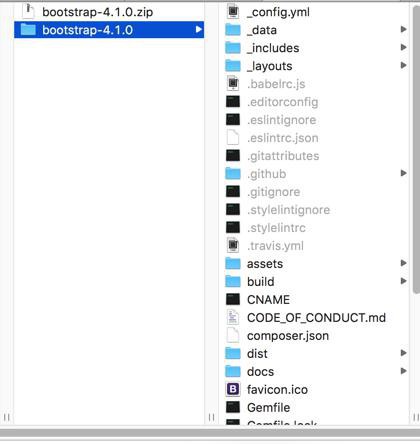This screenshot has width=420, height=444.
Task: Click the _includes folder icon
Action: pyautogui.click(x=233, y=48)
